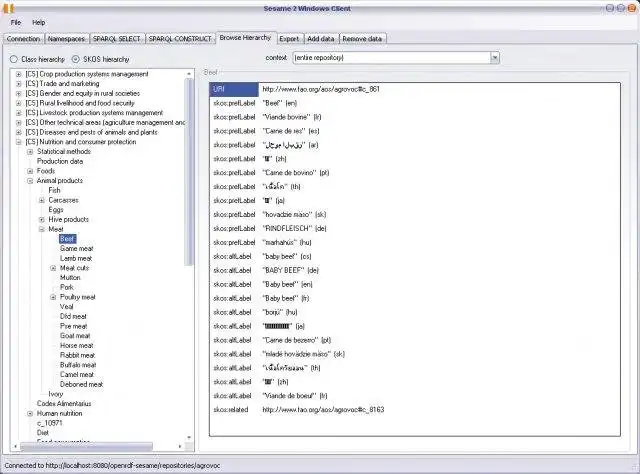Expand the Foods node
The height and width of the screenshot is (474, 640).
[30, 171]
